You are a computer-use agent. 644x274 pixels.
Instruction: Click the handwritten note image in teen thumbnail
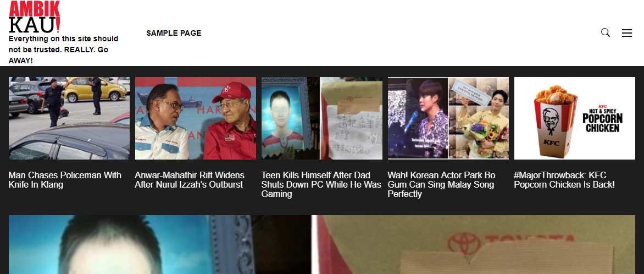[x=351, y=118]
